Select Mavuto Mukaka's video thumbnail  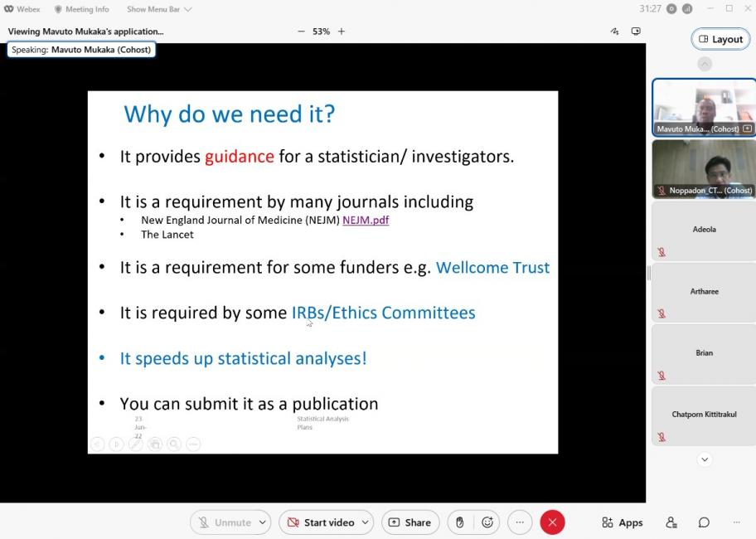pyautogui.click(x=704, y=108)
